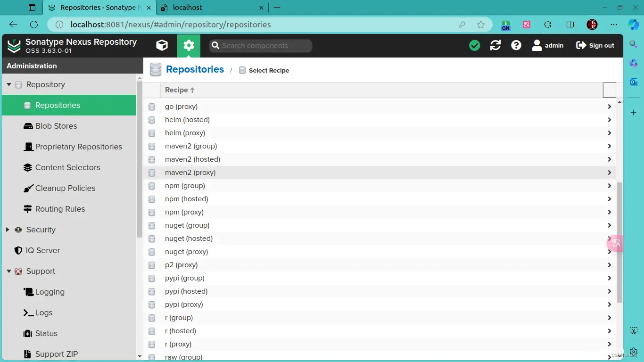
Task: Select the npm (group) recipe
Action: 380,186
